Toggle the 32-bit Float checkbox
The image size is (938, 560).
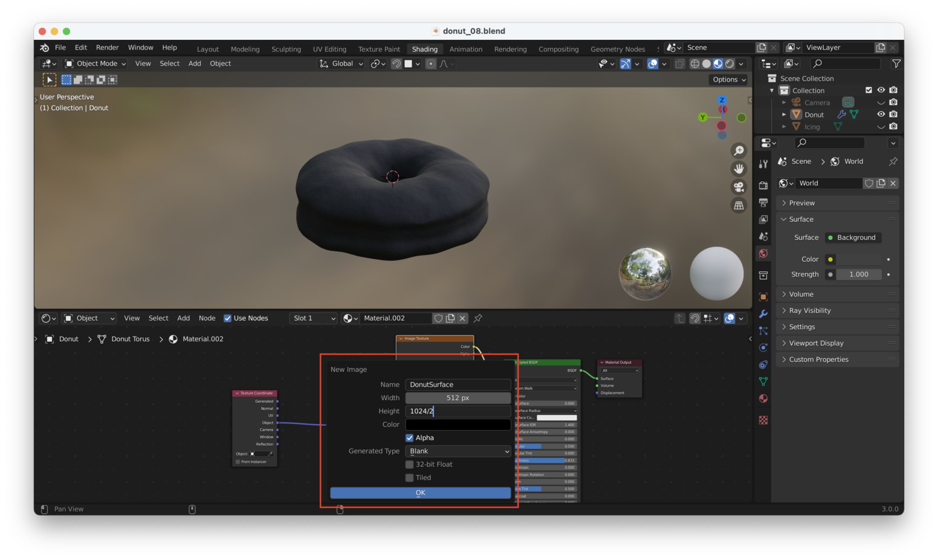tap(410, 464)
